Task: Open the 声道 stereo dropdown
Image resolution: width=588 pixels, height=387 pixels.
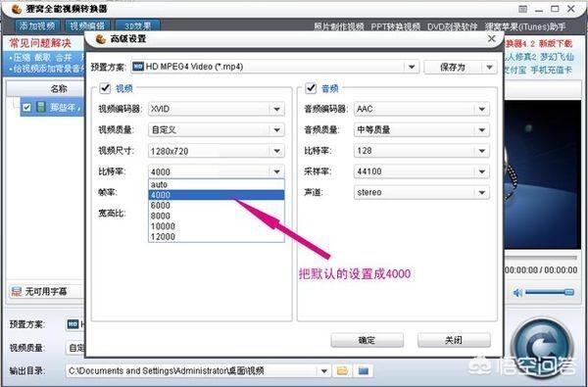Action: point(421,192)
